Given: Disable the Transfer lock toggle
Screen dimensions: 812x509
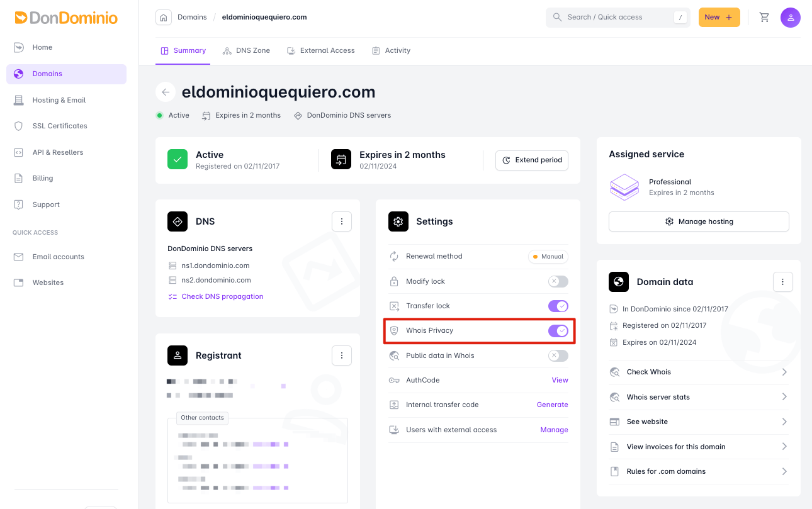Looking at the screenshot, I should (558, 306).
